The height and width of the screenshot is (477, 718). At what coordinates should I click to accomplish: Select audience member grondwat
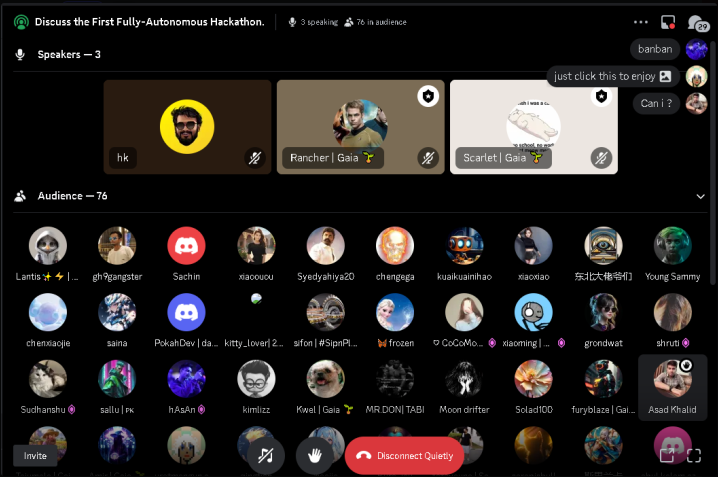(x=603, y=321)
